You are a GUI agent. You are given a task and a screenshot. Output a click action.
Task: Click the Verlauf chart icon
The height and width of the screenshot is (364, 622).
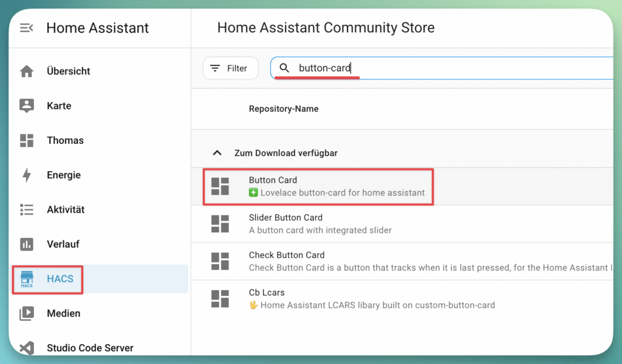pos(27,244)
